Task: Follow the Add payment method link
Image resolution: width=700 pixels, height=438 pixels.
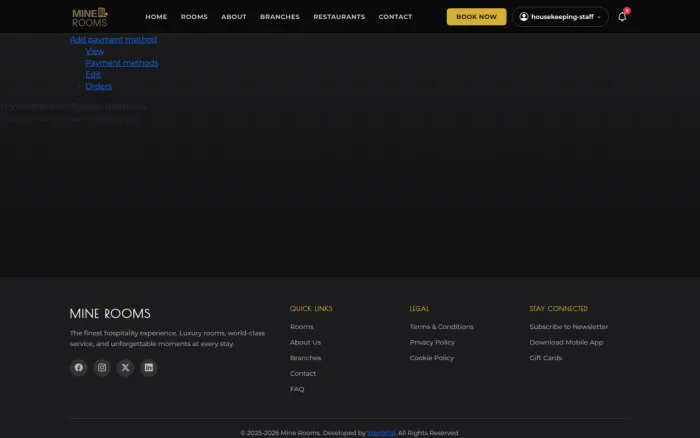Action: coord(113,39)
